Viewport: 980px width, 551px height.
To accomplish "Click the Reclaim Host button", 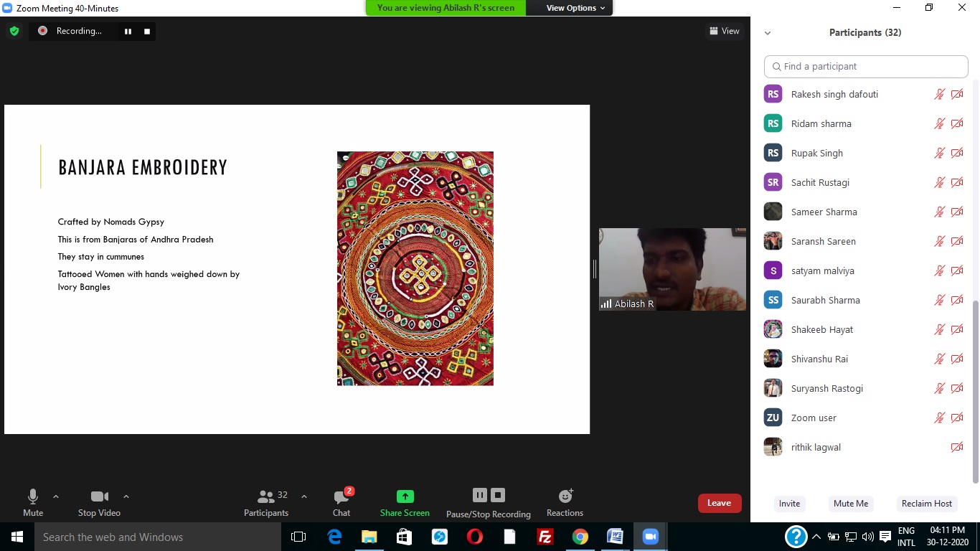I will point(927,504).
